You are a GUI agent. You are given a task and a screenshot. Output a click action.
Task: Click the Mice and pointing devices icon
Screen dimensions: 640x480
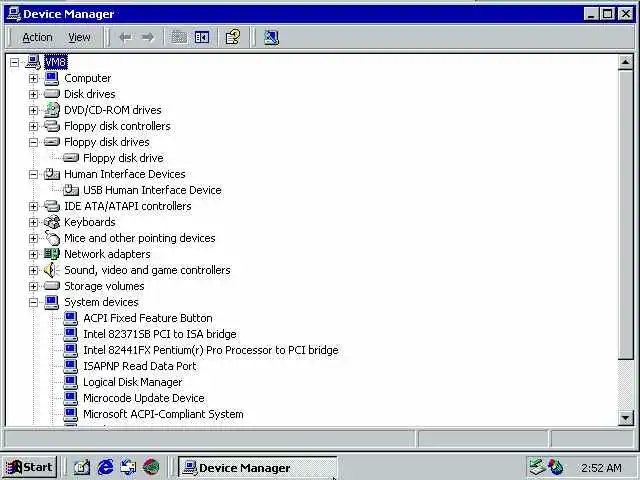52,238
